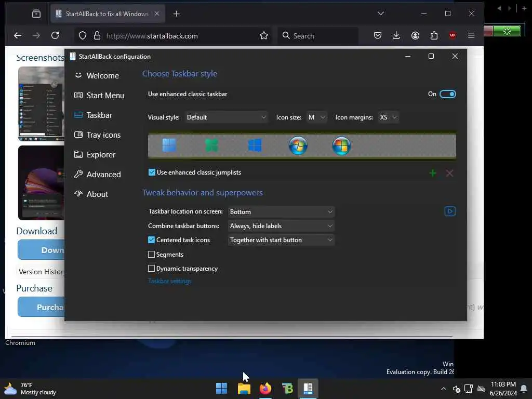Open the Version History link
Viewport: 532px width, 399px height.
pos(42,272)
